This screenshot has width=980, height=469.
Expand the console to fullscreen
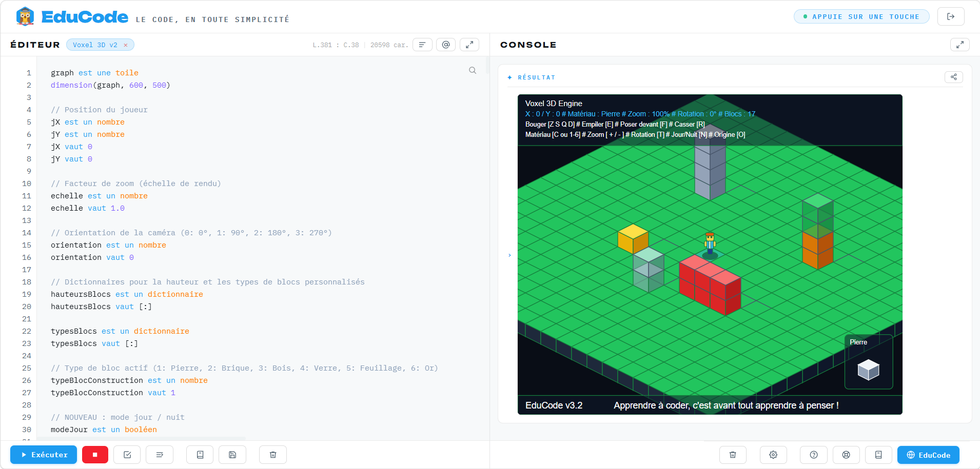coord(960,45)
